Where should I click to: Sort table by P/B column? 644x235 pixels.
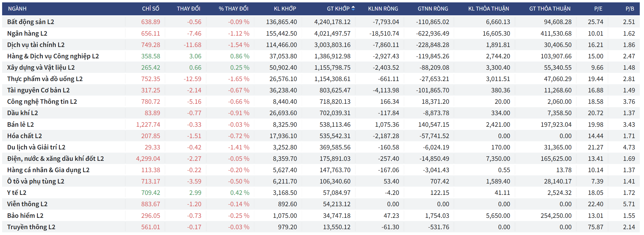[630, 9]
